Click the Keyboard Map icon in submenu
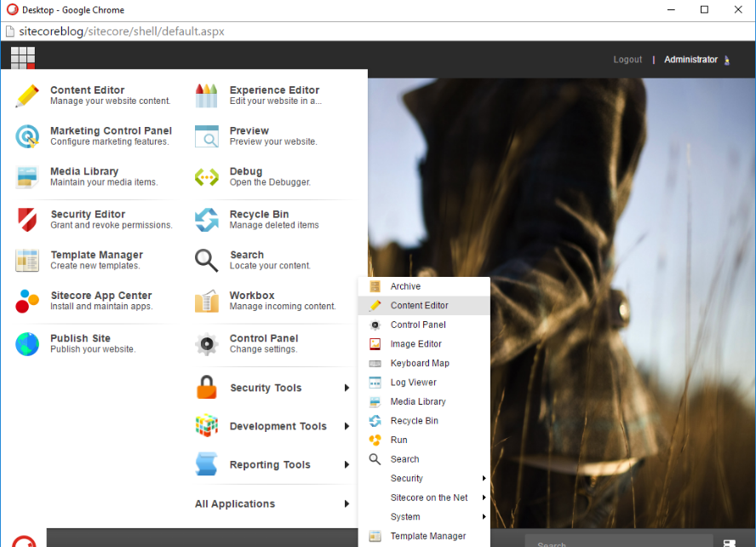Screen dimensions: 756x547 click(375, 363)
